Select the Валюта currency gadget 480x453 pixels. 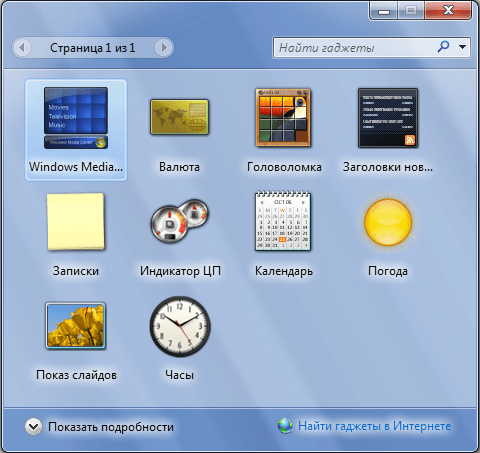tap(179, 130)
